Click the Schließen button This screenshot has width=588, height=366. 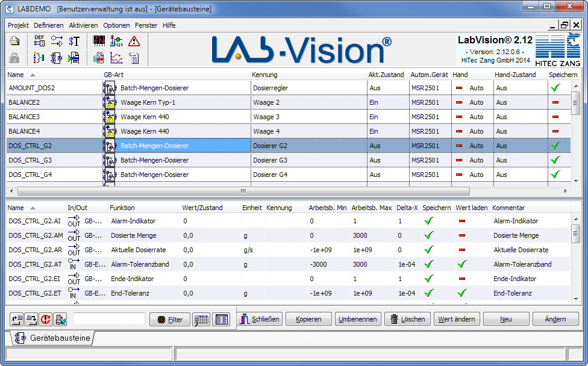260,319
